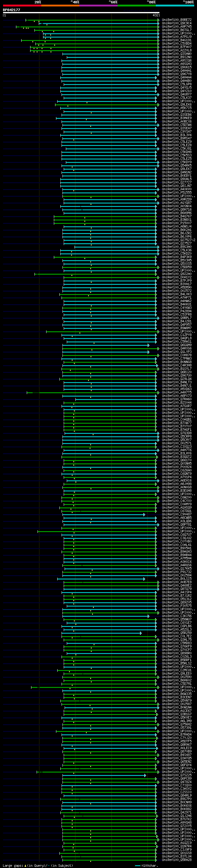Select the UniRef100_Q9LEK6 entry
Image resolution: width=197 pixels, height=868 pixels.
pyautogui.click(x=176, y=104)
